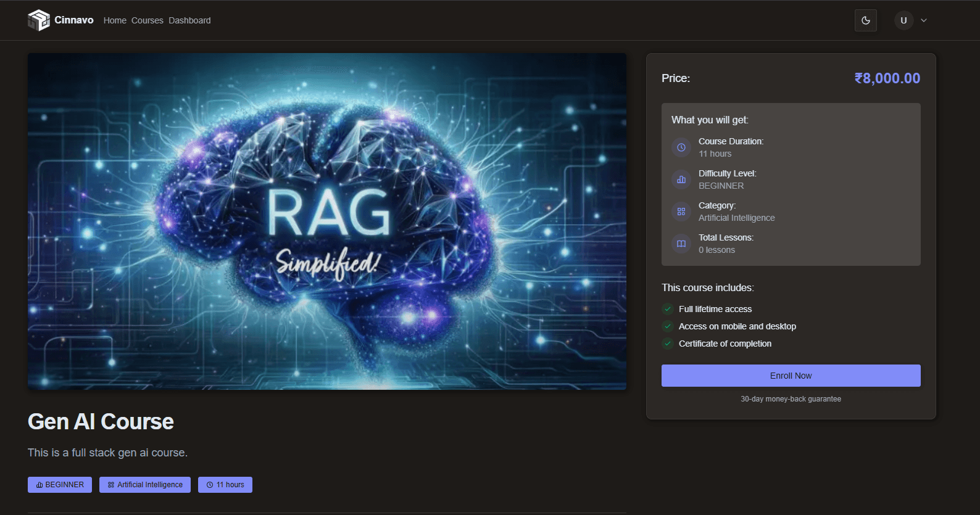Screen dimensions: 980x515
Task: Click the clock icon beside Course Duration
Action: coord(681,147)
